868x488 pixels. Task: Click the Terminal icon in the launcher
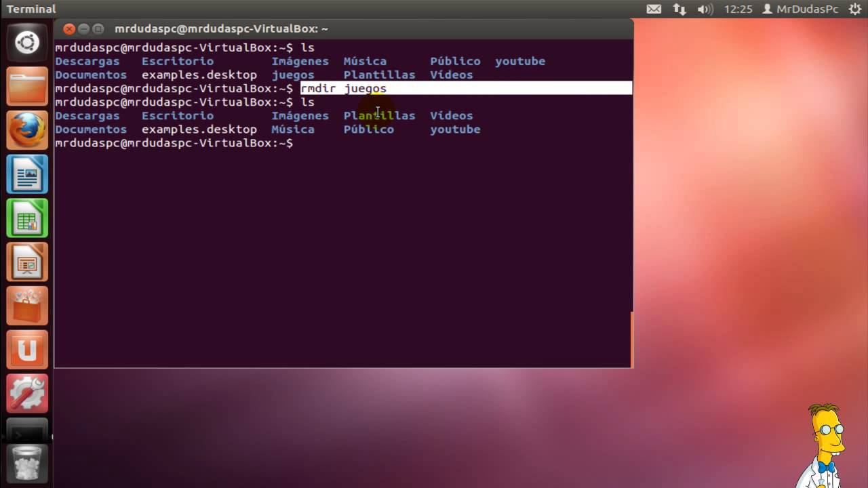coord(27,431)
